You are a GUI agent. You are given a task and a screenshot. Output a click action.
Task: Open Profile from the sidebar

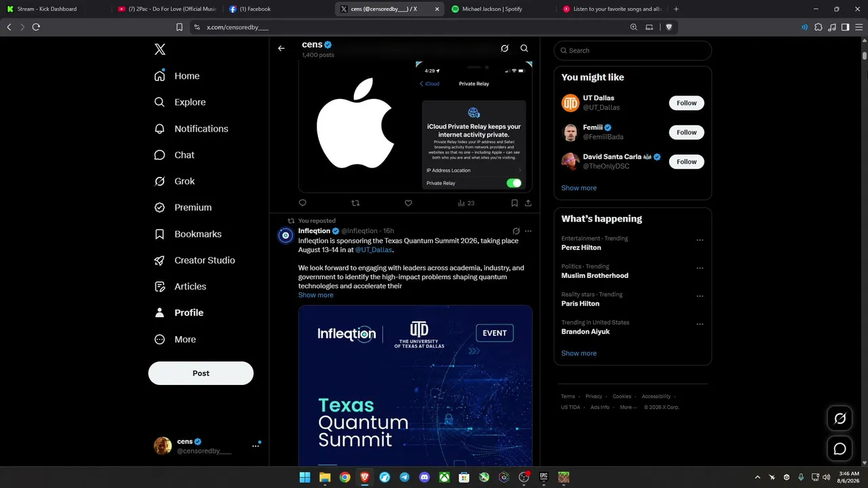tap(179, 312)
